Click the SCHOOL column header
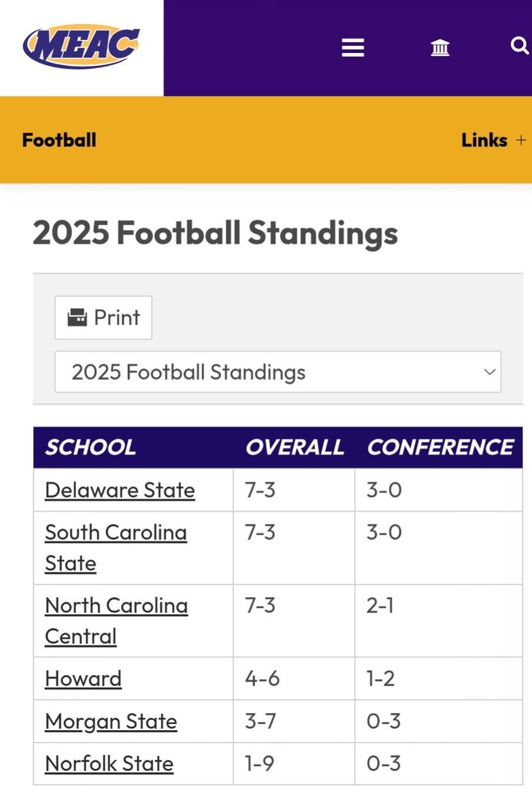Screen dimensions: 532x794 [x=91, y=447]
